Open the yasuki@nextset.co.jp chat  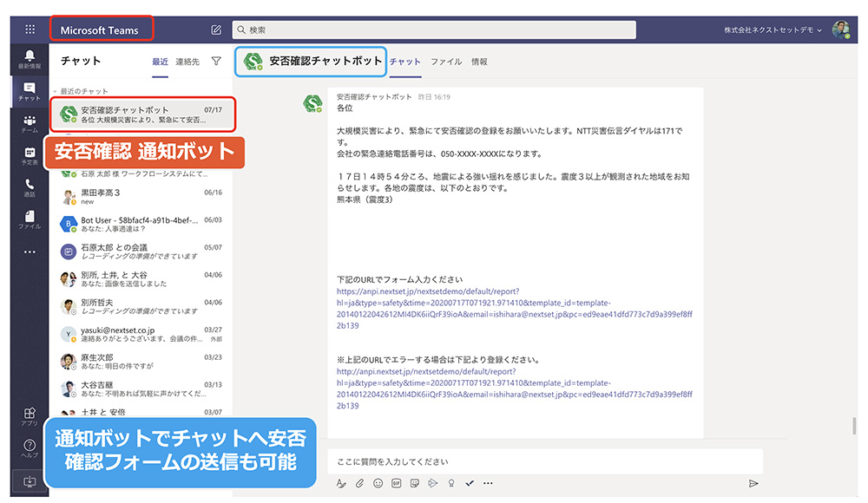click(x=141, y=334)
